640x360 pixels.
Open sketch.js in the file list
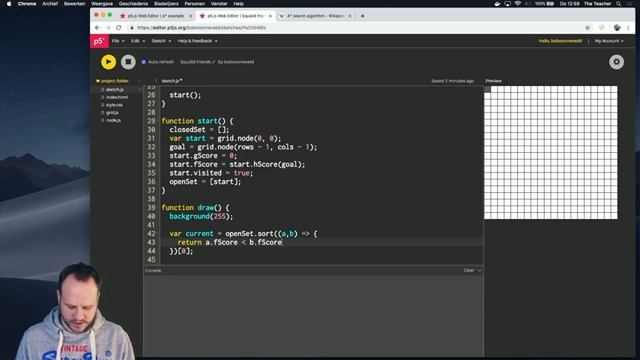[115, 89]
